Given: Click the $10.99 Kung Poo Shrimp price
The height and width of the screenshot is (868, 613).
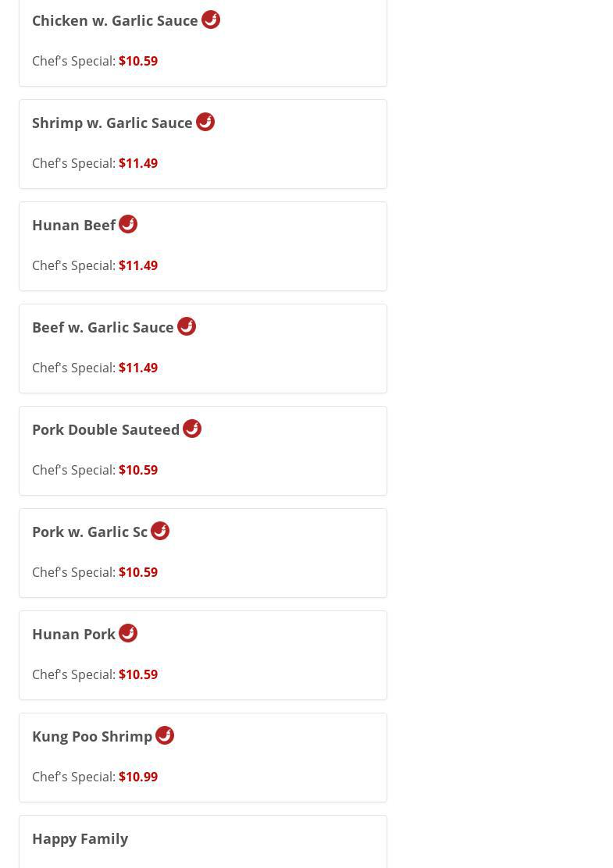Looking at the screenshot, I should pos(138,777).
